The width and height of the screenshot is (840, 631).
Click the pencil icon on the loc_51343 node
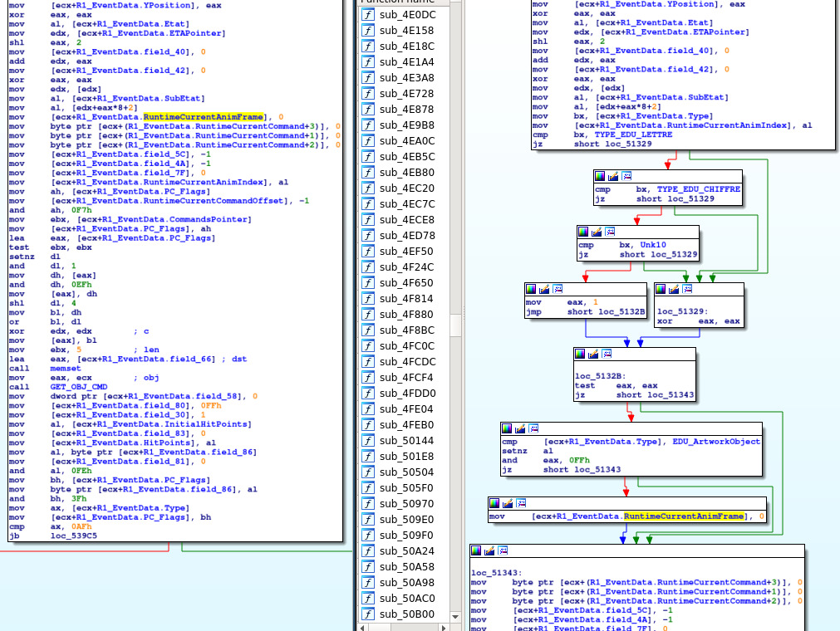coord(489,550)
